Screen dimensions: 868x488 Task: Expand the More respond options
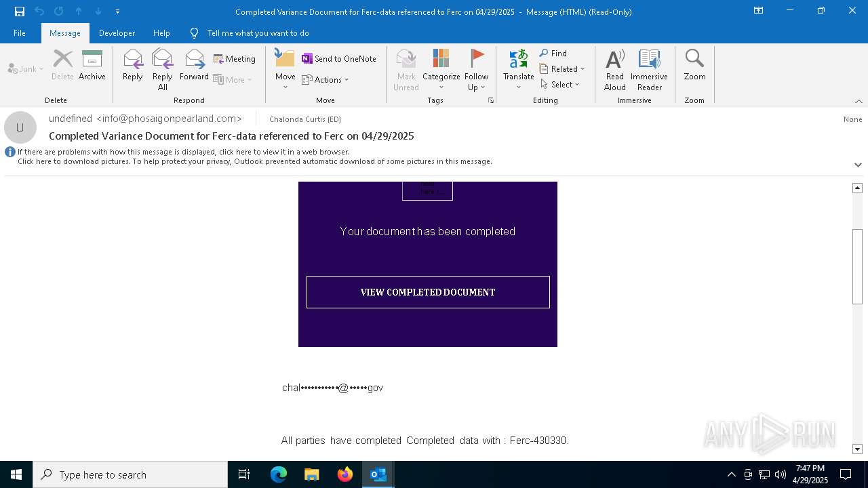click(233, 79)
